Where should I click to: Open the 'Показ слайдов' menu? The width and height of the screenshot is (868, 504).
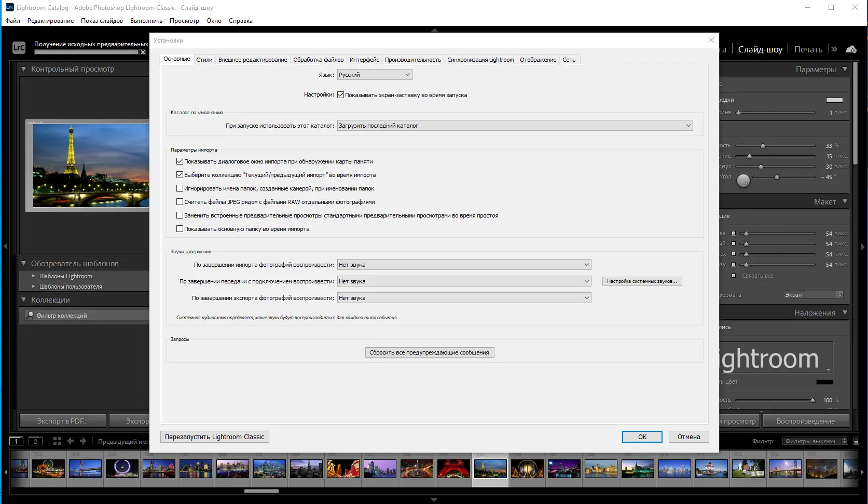102,21
